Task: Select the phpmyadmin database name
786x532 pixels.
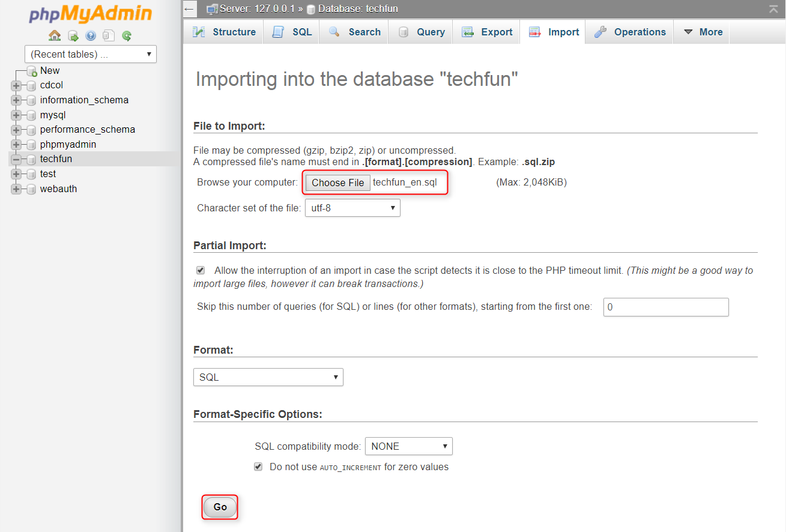Action: pos(68,145)
